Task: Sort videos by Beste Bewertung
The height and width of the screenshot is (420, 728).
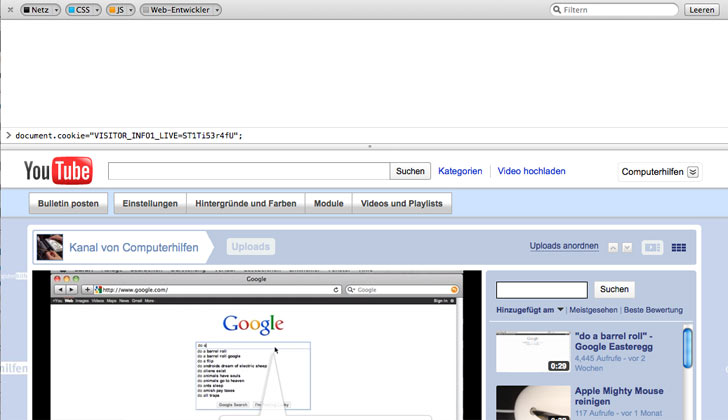Action: tap(653, 310)
